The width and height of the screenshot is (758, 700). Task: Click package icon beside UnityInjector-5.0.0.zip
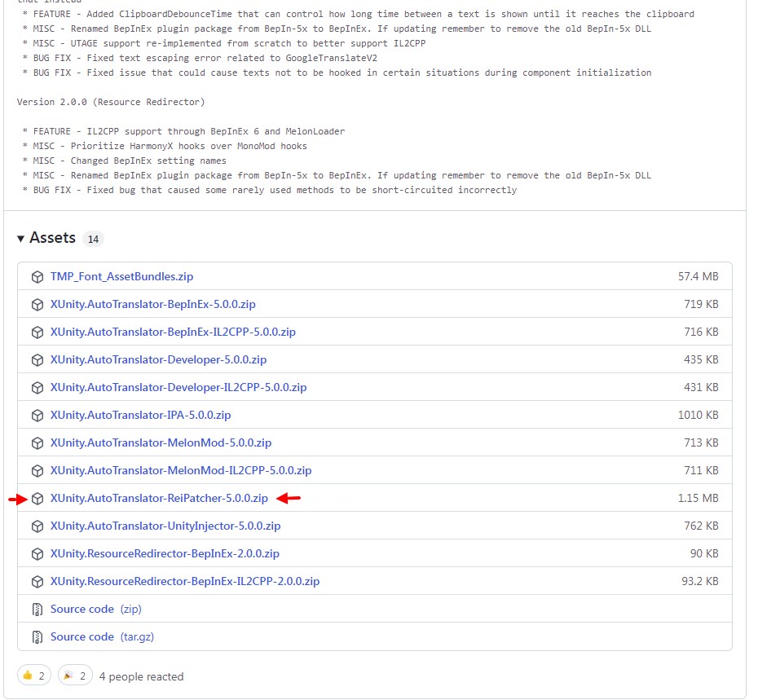click(x=37, y=526)
